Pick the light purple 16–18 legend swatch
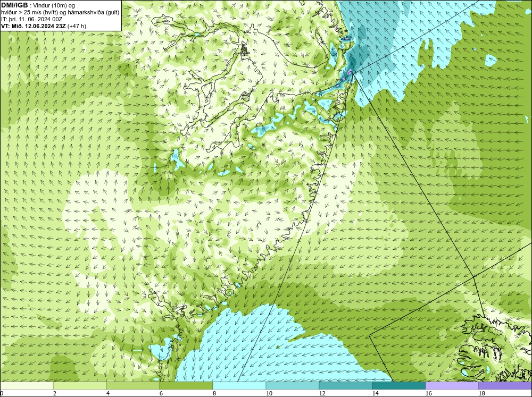Screen dimensions: 532x397 (x=452, y=385)
